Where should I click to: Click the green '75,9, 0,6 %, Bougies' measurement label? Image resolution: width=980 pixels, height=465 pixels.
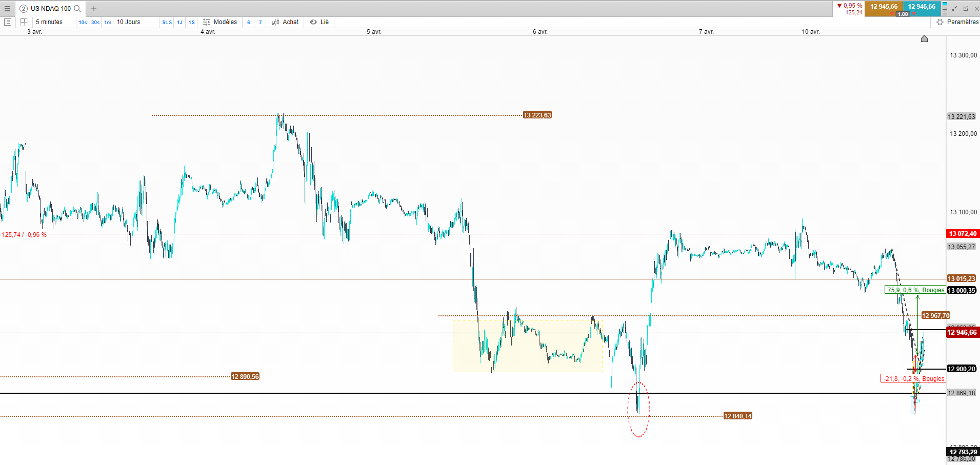[x=915, y=290]
